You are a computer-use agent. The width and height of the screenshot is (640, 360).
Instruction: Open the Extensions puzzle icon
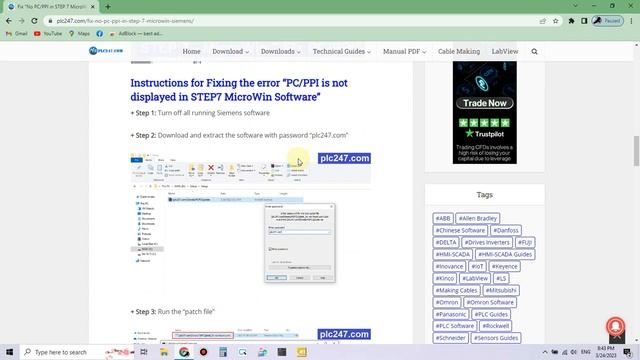click(571, 21)
